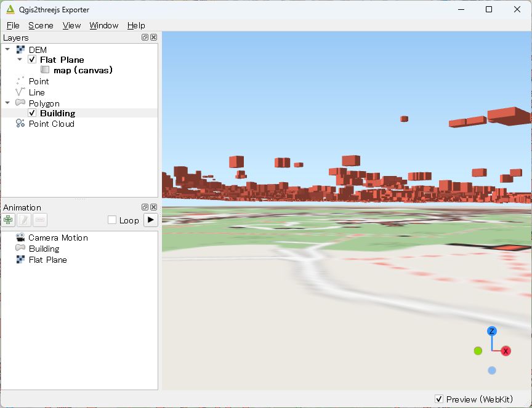Play the animation
Screen dimensions: 532x408
pos(151,220)
